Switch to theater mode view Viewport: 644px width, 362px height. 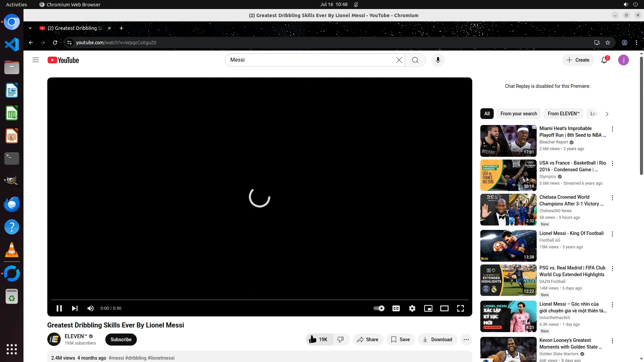click(x=444, y=308)
